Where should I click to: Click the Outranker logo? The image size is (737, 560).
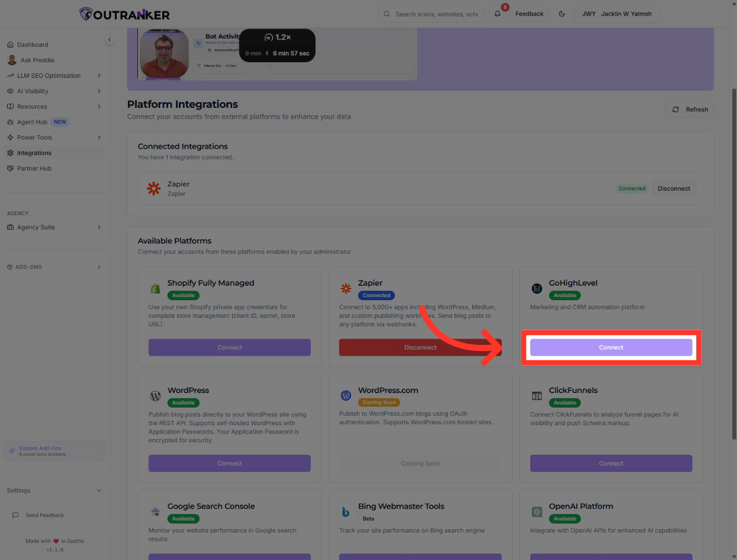click(x=124, y=14)
